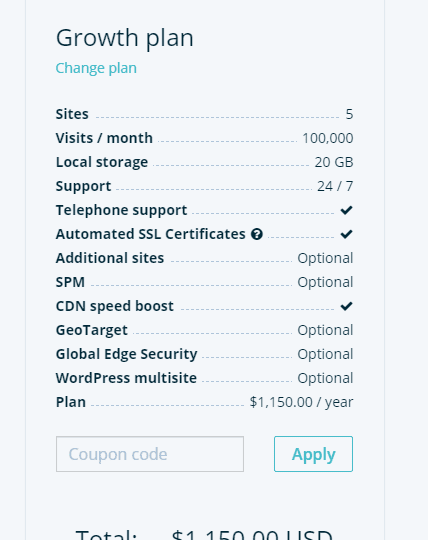Viewport: 428px width, 540px height.
Task: Click the SSL Certificates help question-mark icon
Action: click(x=257, y=235)
